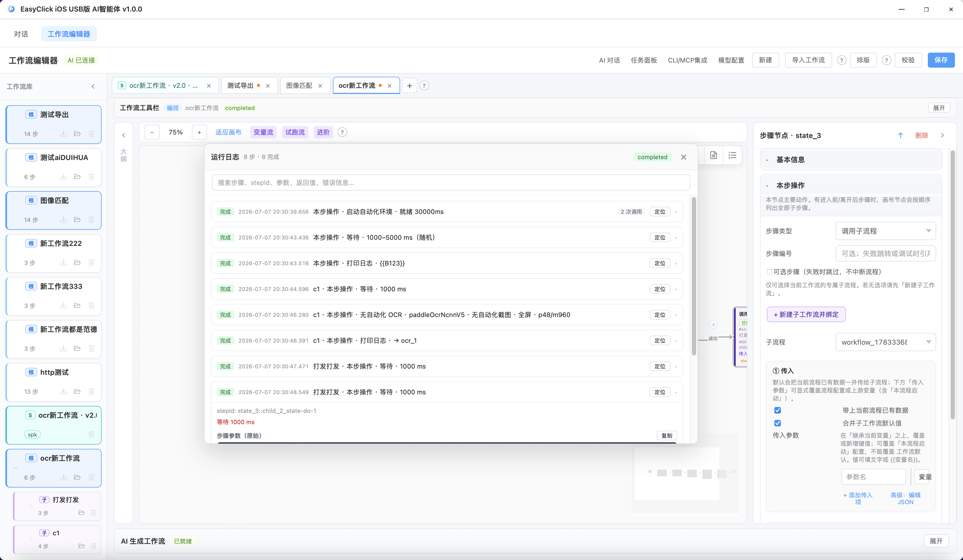This screenshot has width=963, height=560.
Task: Close the 测试导出 tab
Action: coord(268,86)
